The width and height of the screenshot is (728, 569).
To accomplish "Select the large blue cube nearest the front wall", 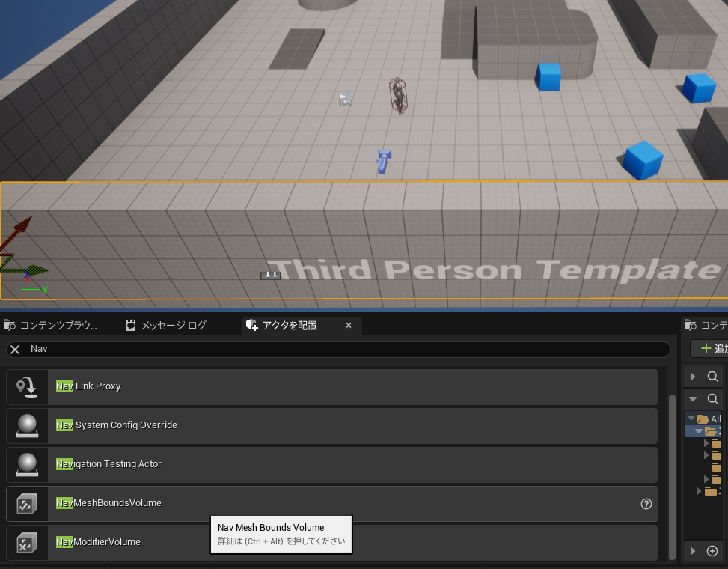I will click(x=643, y=160).
